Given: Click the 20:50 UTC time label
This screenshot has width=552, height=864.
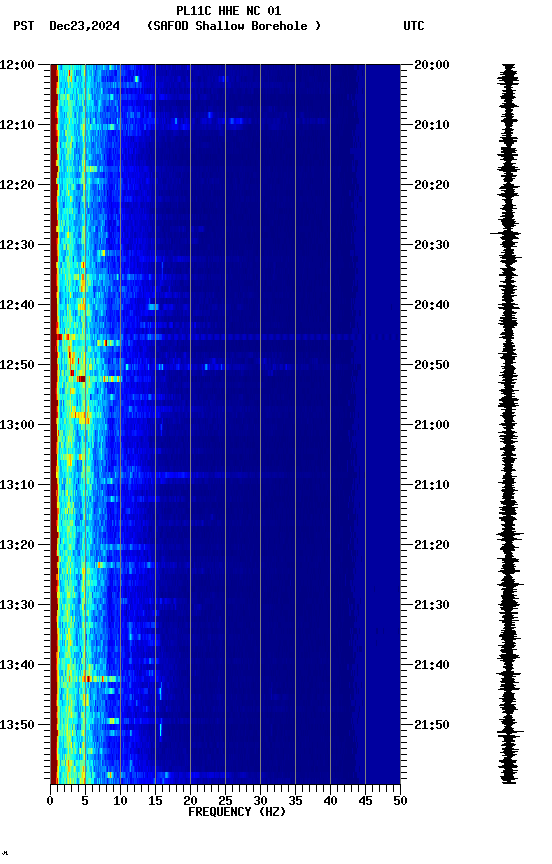Looking at the screenshot, I should pyautogui.click(x=432, y=365).
